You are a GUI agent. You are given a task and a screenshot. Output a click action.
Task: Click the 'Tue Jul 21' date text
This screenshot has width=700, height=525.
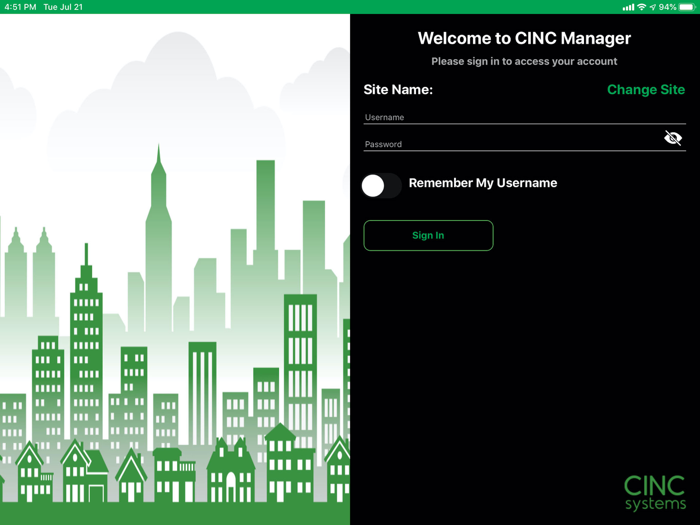click(x=63, y=7)
